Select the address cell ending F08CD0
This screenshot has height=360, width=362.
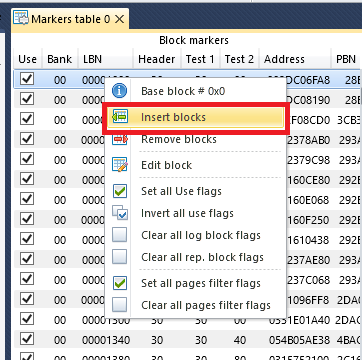[308, 120]
